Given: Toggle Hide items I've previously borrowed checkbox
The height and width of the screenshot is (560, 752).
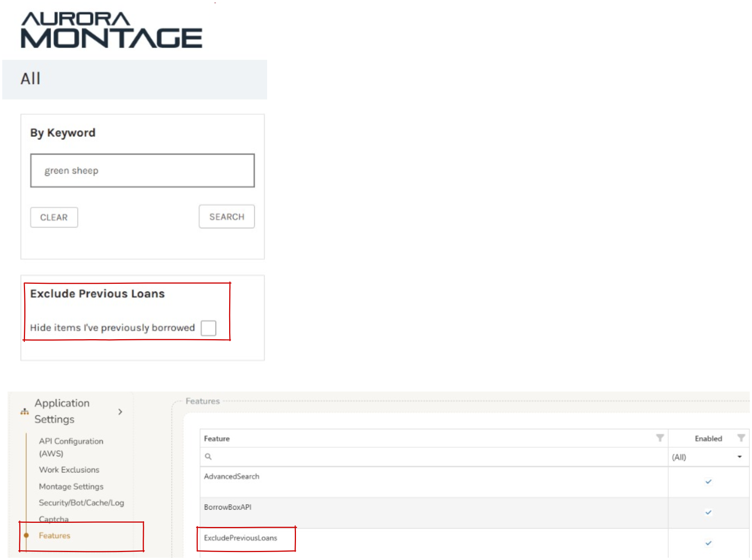Looking at the screenshot, I should [208, 328].
